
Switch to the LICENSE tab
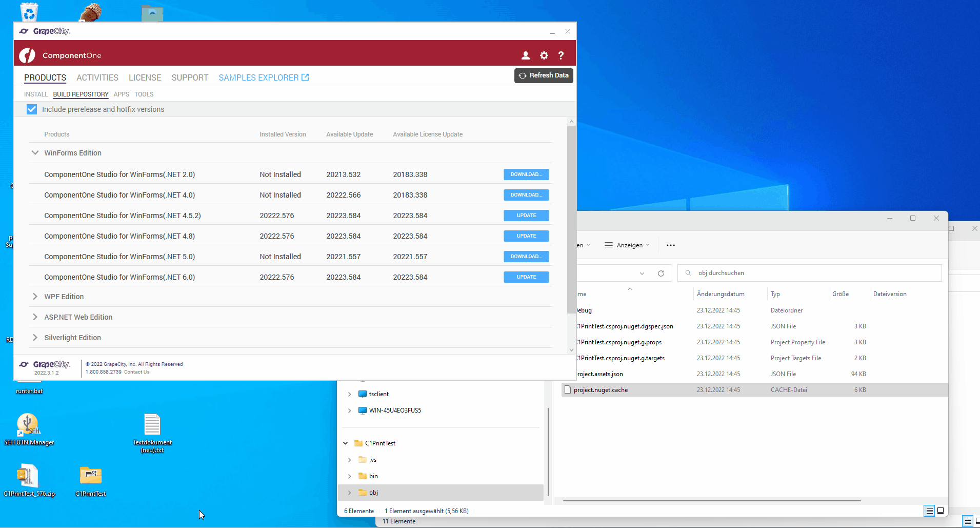pyautogui.click(x=145, y=77)
